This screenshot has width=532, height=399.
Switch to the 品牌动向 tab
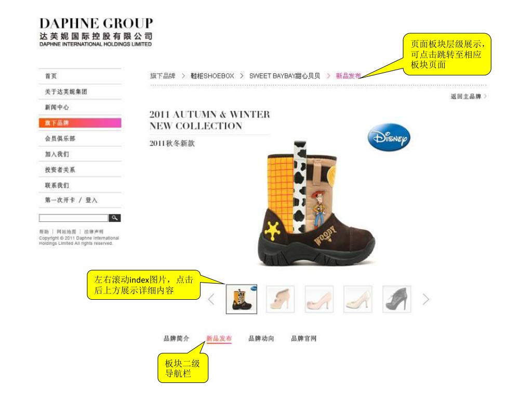point(261,338)
